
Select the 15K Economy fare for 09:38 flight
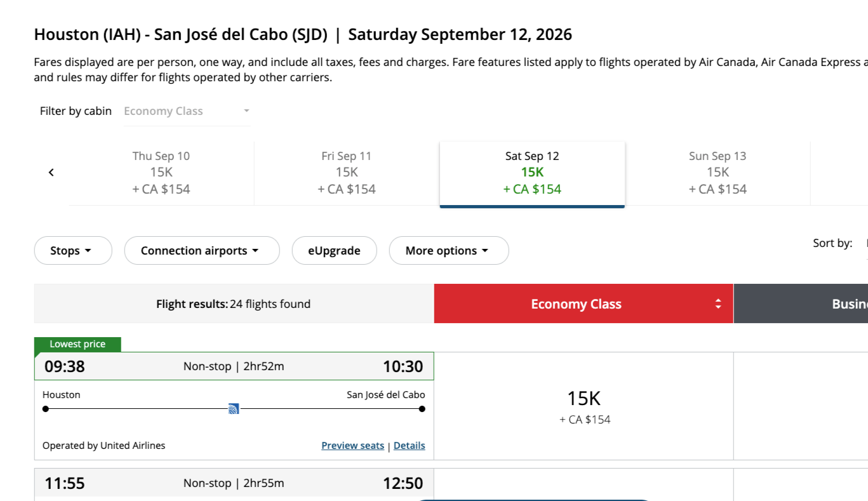click(584, 406)
